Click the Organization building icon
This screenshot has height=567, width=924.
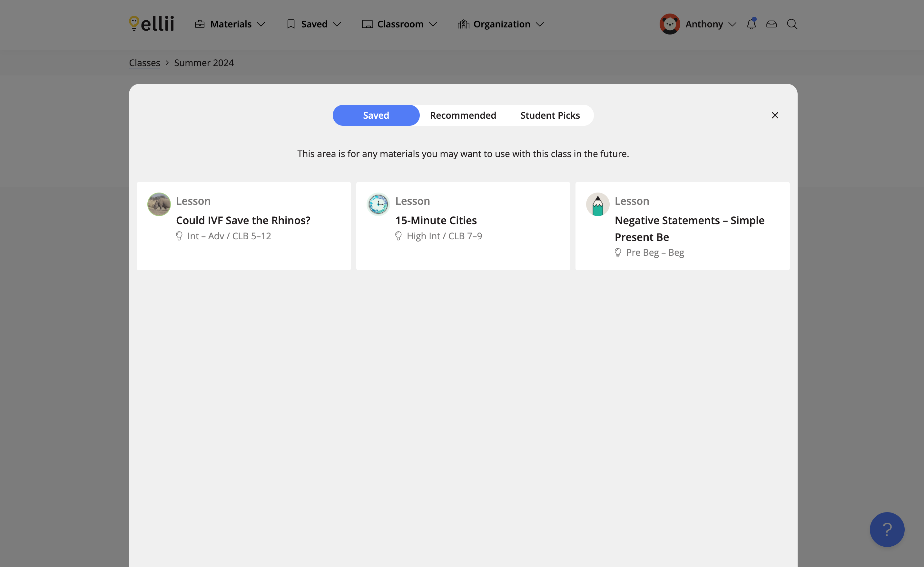[x=464, y=24]
